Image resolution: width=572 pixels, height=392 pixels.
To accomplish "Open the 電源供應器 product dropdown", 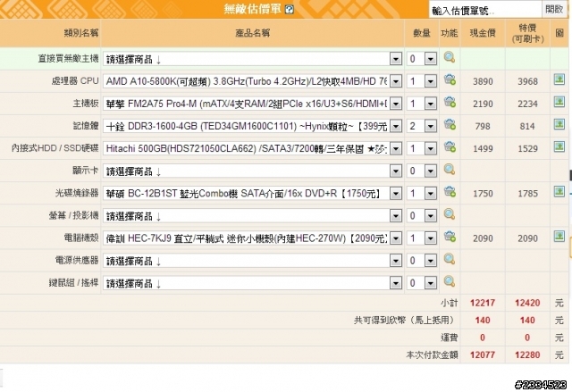I will pos(252,261).
